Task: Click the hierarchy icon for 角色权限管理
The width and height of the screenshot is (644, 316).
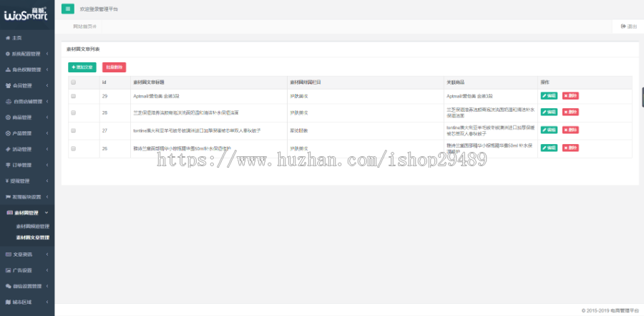Action: point(8,70)
